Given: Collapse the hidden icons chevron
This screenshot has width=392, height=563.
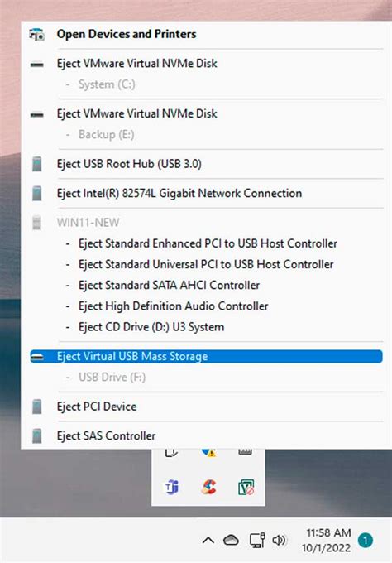Looking at the screenshot, I should click(x=208, y=541).
